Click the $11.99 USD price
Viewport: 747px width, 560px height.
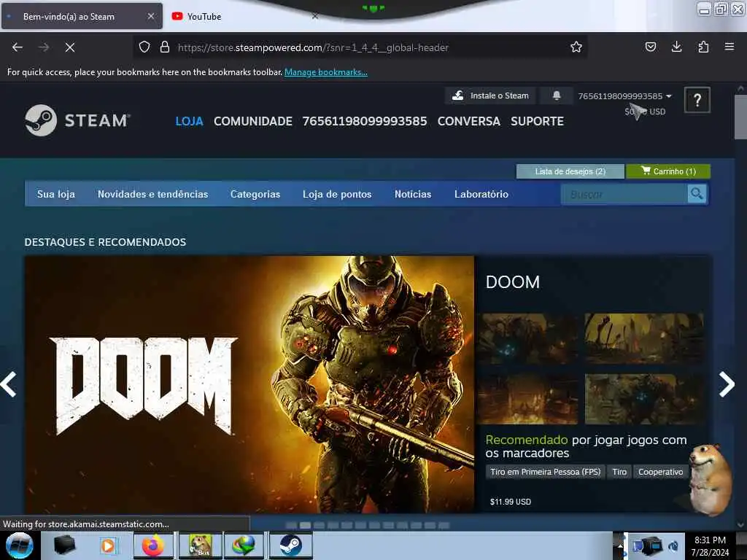pos(510,502)
